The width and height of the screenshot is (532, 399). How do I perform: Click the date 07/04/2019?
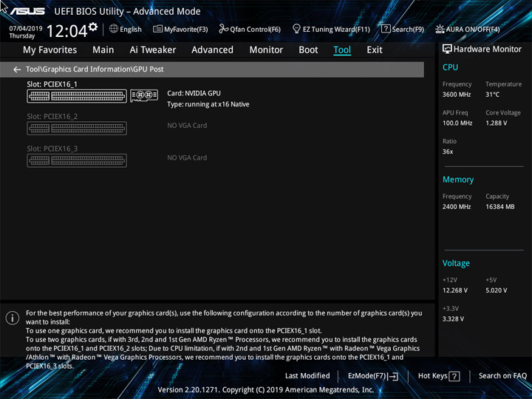(x=25, y=29)
